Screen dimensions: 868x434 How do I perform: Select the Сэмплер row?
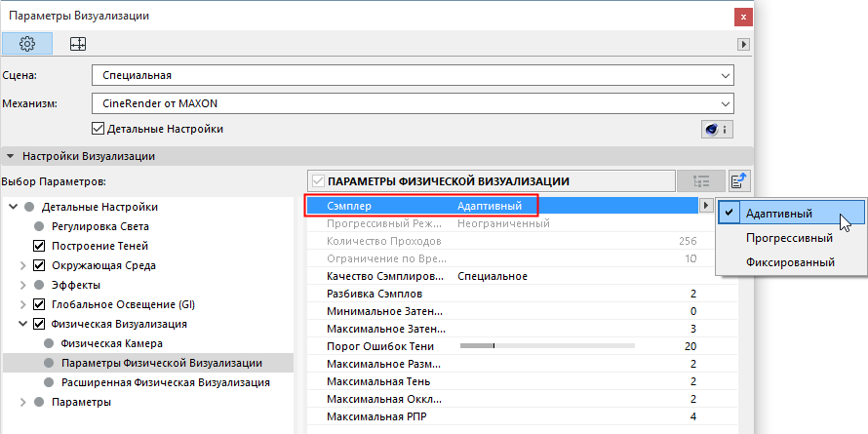[x=502, y=206]
